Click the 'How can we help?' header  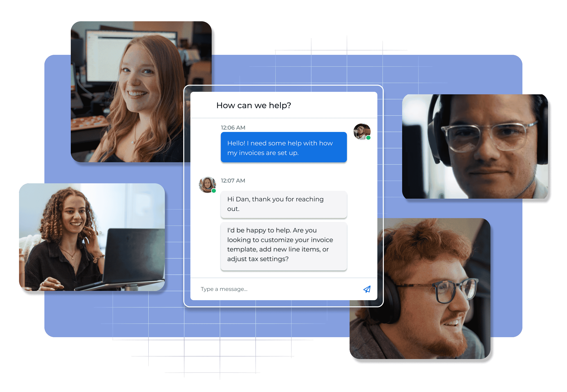(253, 105)
